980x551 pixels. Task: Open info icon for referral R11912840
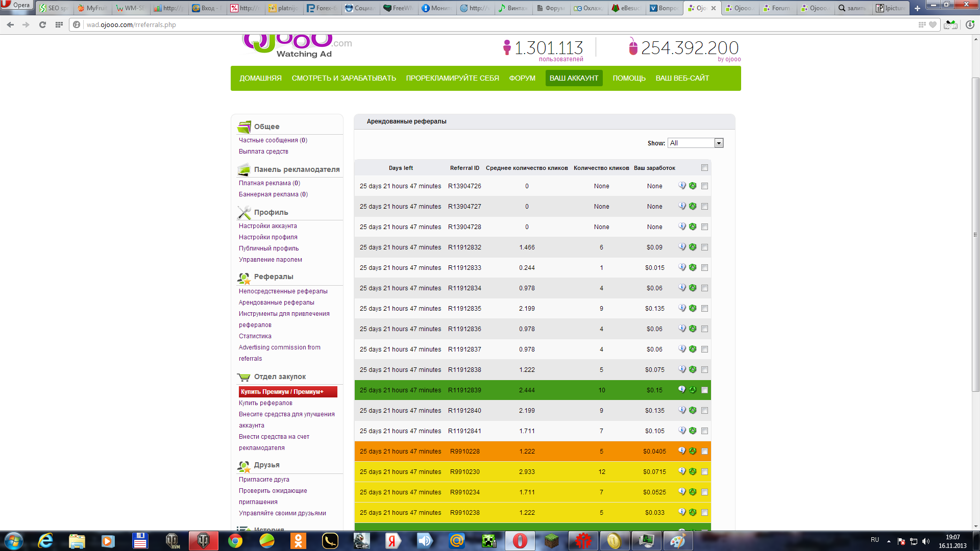[x=682, y=410]
